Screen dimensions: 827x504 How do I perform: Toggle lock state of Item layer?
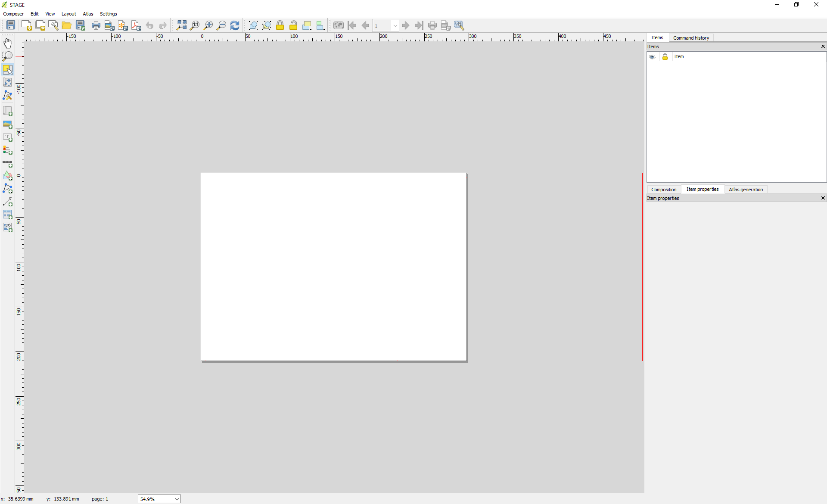(x=665, y=56)
